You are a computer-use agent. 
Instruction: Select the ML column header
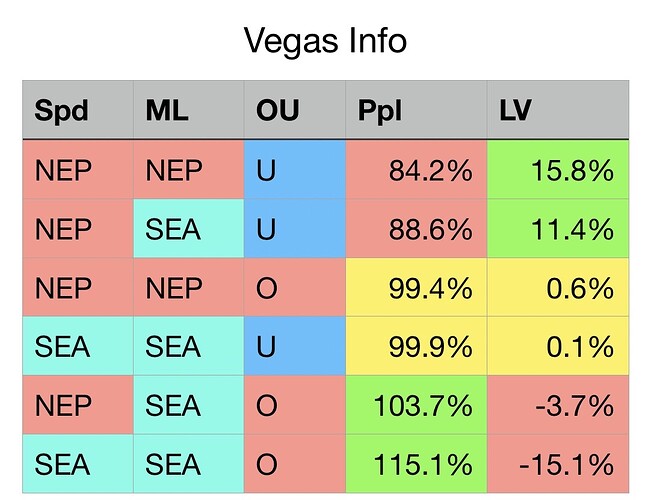[x=187, y=108]
